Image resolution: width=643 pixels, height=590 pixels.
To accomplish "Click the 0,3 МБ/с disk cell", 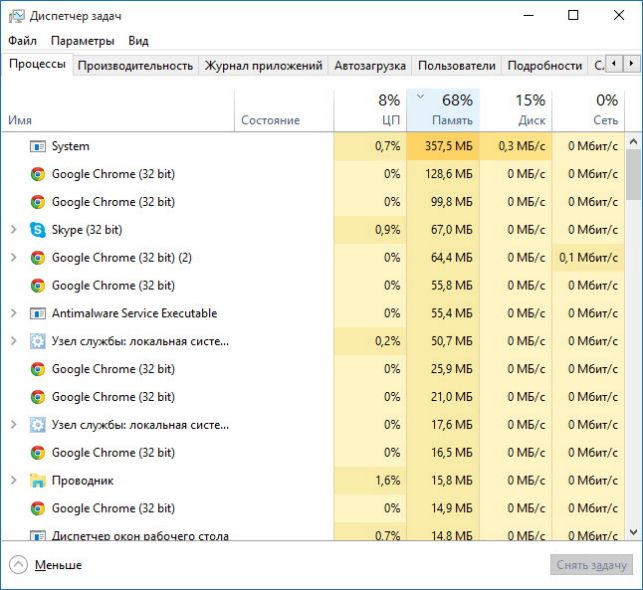I will 516,146.
